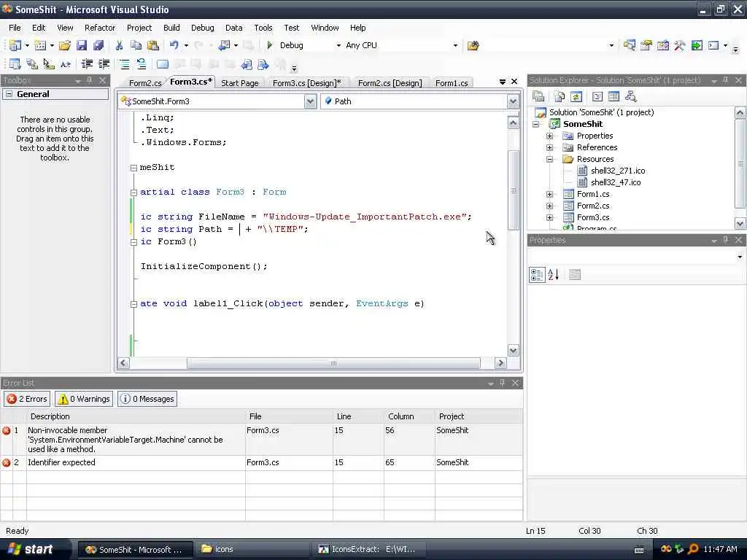Image resolution: width=747 pixels, height=560 pixels.
Task: Expand the References node in Solution Explorer
Action: [549, 147]
